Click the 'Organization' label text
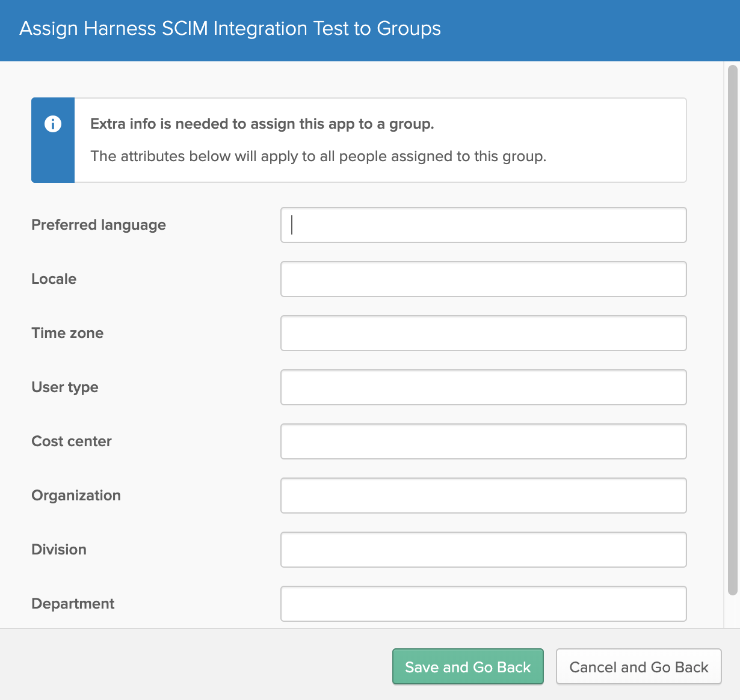Viewport: 740px width, 700px height. [76, 496]
